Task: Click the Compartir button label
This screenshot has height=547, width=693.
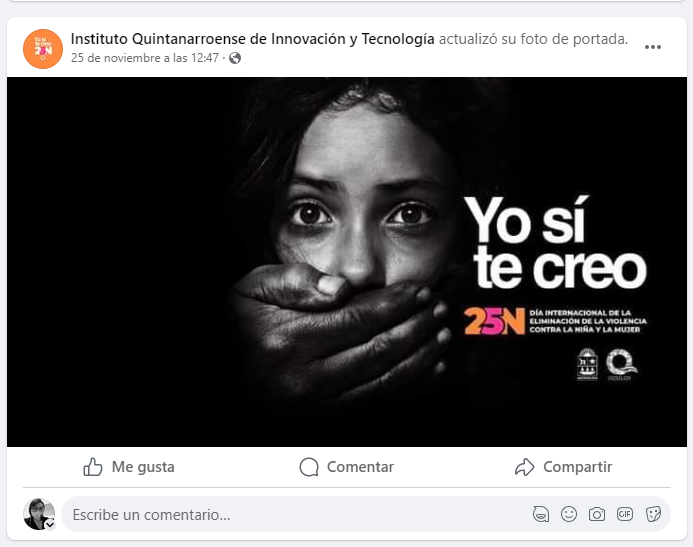Action: (578, 467)
